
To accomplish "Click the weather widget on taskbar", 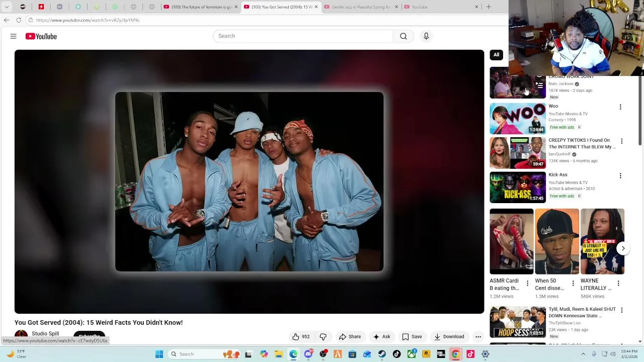I will click(x=16, y=354).
